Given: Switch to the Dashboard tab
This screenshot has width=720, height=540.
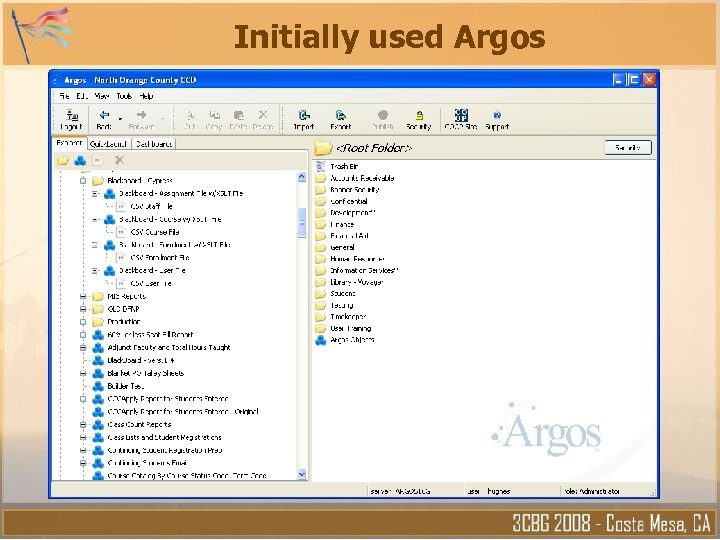Looking at the screenshot, I should pos(154,144).
